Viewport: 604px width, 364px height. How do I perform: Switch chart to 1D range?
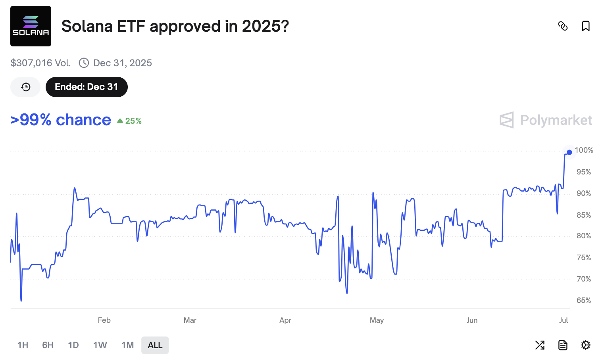pos(73,345)
